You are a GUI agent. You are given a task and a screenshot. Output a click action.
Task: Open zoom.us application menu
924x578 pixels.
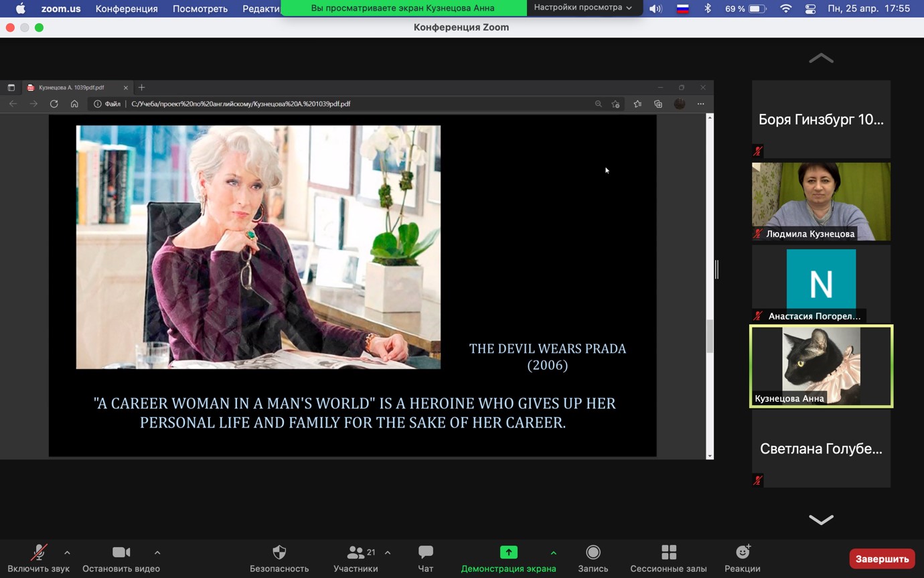pos(61,9)
